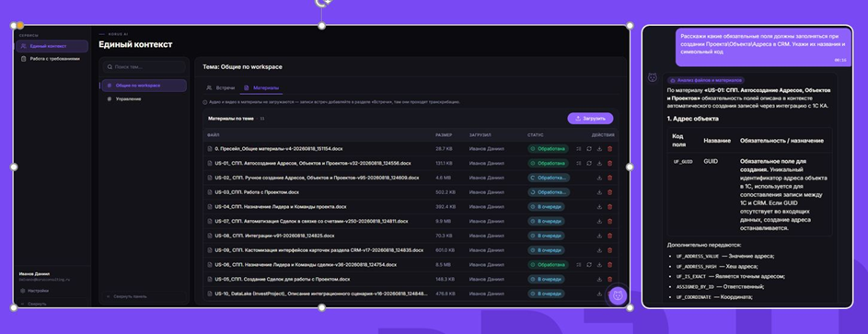Download the US-10 DataLake InvestProject file

tap(599, 294)
